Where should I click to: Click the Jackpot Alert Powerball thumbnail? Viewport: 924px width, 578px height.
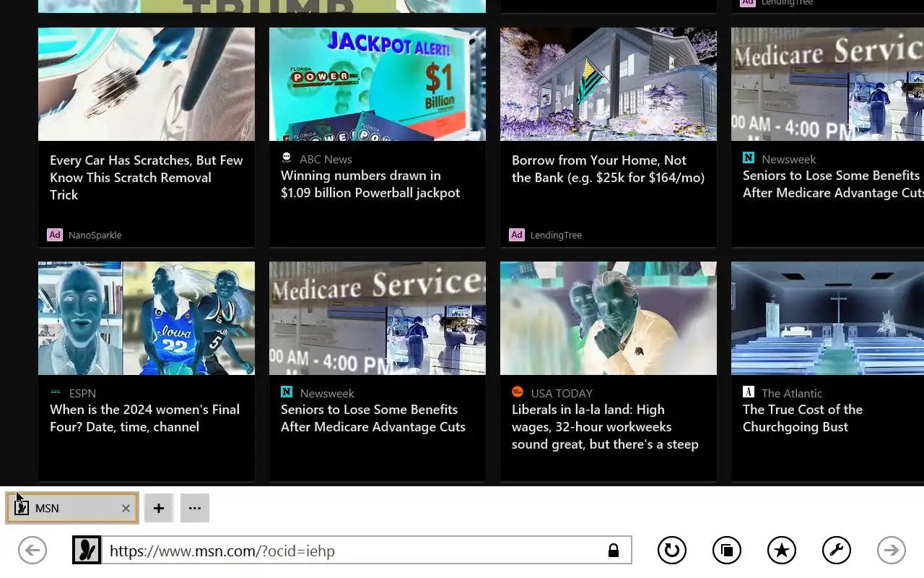pos(378,84)
